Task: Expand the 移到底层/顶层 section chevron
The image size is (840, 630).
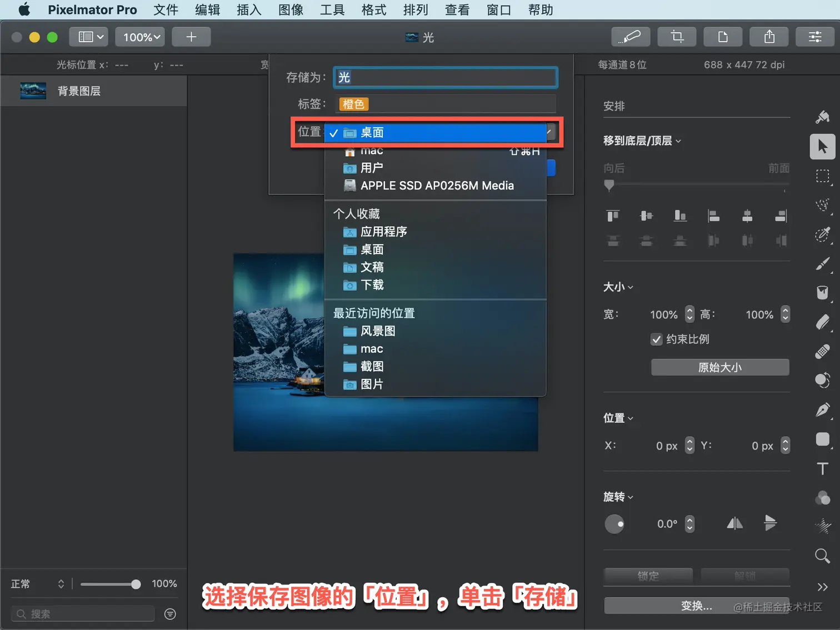Action: pos(678,141)
